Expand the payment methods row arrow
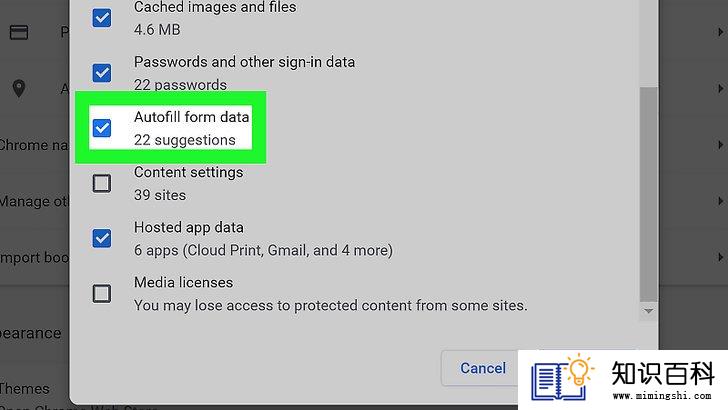 [x=720, y=32]
